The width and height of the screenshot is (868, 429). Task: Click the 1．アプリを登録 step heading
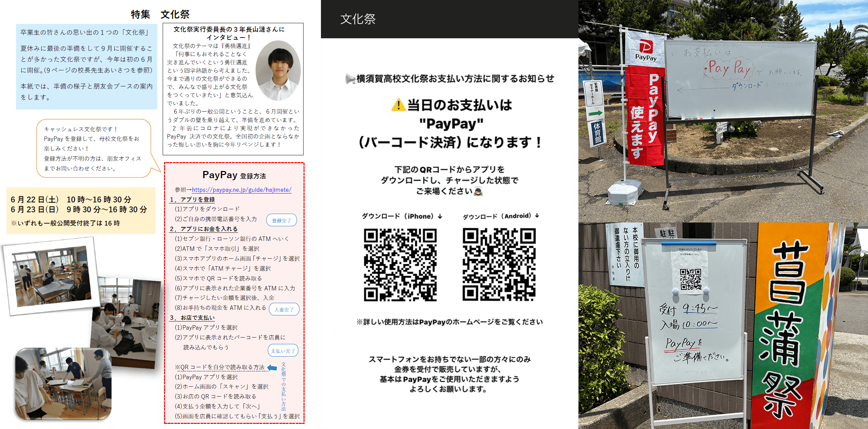coord(192,199)
